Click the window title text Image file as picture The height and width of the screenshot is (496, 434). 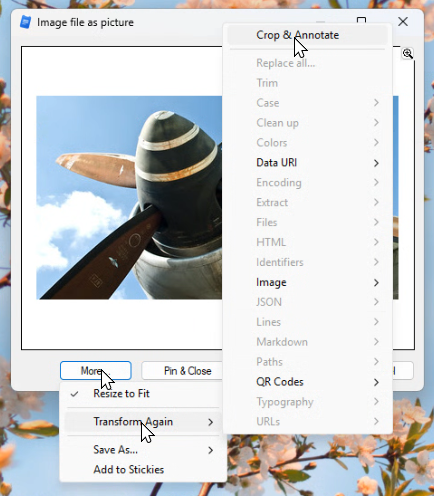tap(85, 22)
